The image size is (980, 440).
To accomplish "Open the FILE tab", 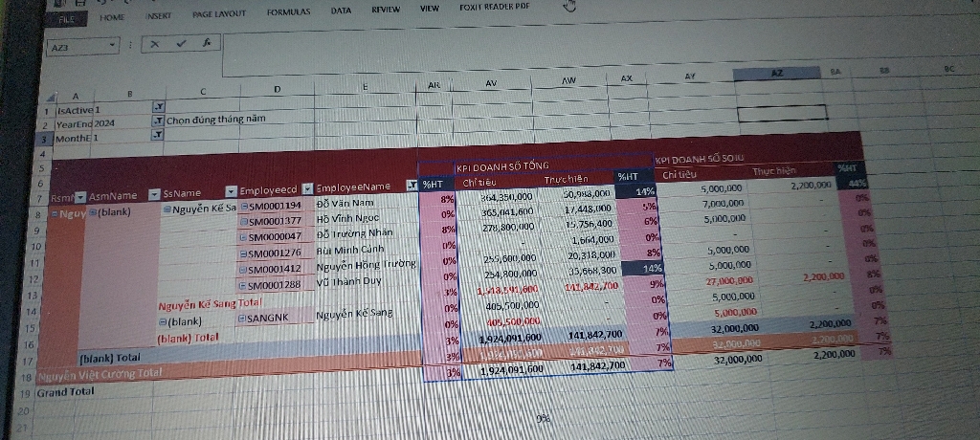I will pyautogui.click(x=67, y=18).
